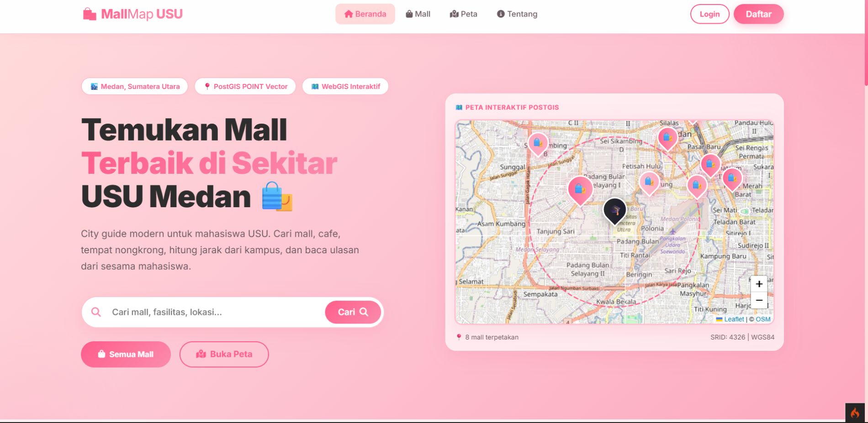Go to the Mall nav item
The image size is (868, 423).
(418, 14)
